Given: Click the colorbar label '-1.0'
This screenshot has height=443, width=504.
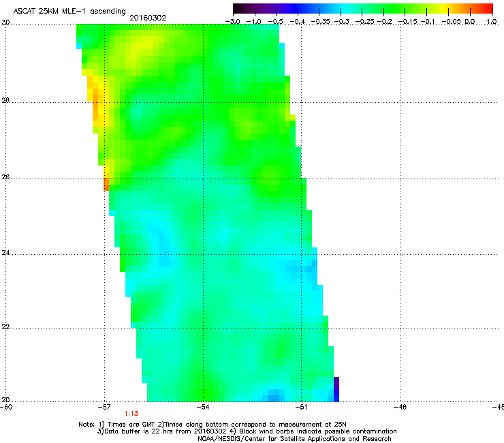Looking at the screenshot, I should coord(254,22).
